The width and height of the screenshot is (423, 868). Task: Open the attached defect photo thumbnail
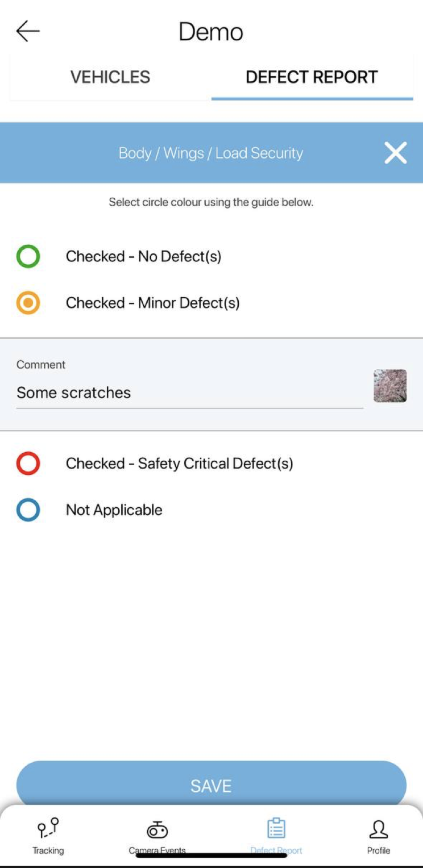tap(390, 388)
